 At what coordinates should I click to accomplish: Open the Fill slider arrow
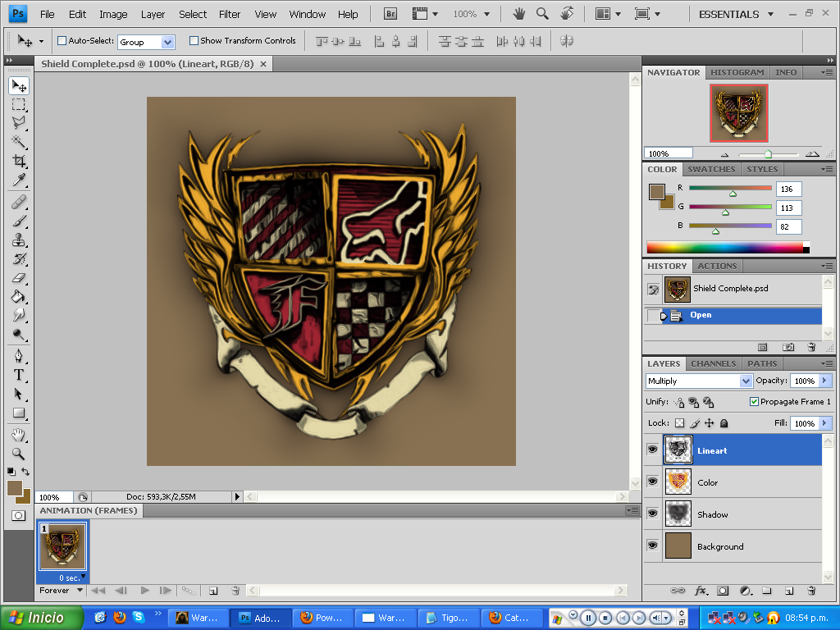[824, 423]
